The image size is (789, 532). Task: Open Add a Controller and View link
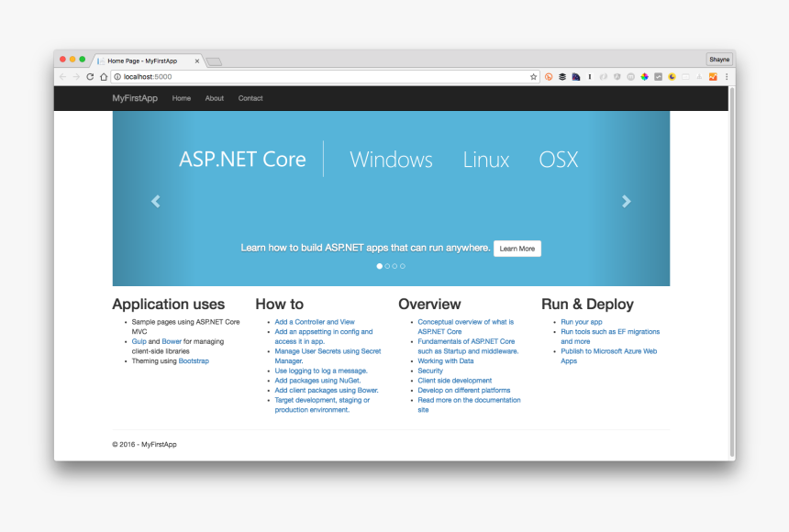click(x=315, y=322)
